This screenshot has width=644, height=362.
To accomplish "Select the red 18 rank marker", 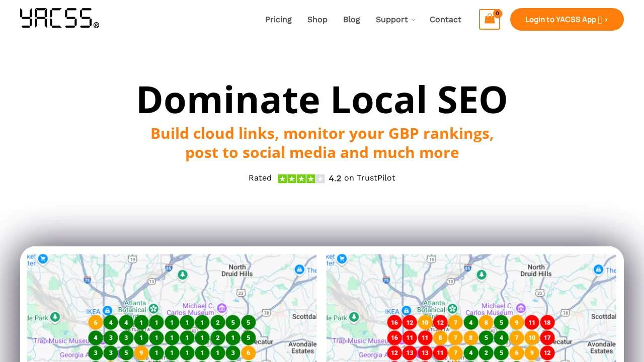I will coord(547,322).
